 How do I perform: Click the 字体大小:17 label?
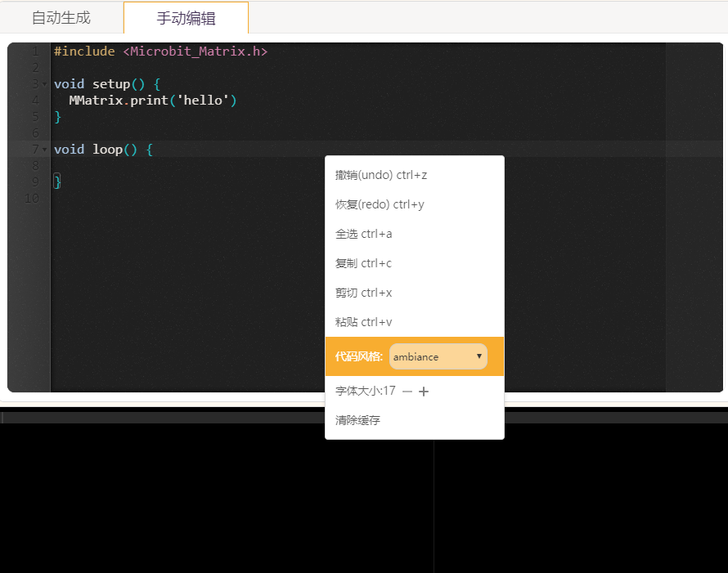(x=366, y=391)
